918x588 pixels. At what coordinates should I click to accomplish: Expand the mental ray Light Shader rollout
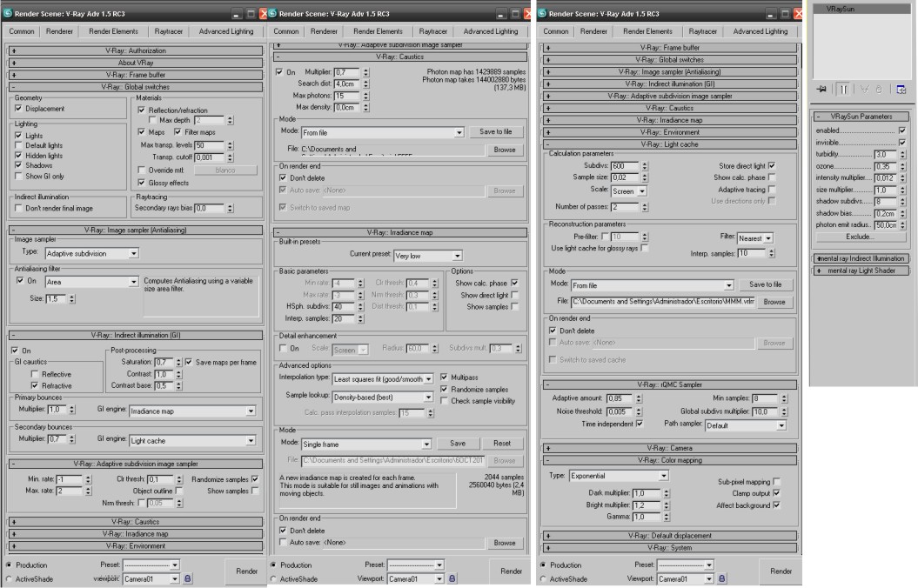pos(861,271)
